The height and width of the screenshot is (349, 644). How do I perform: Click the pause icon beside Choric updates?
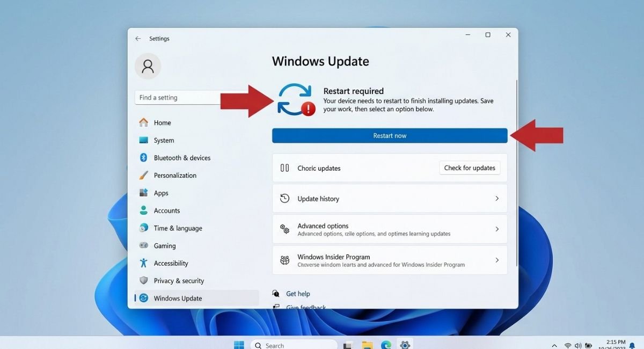point(285,168)
